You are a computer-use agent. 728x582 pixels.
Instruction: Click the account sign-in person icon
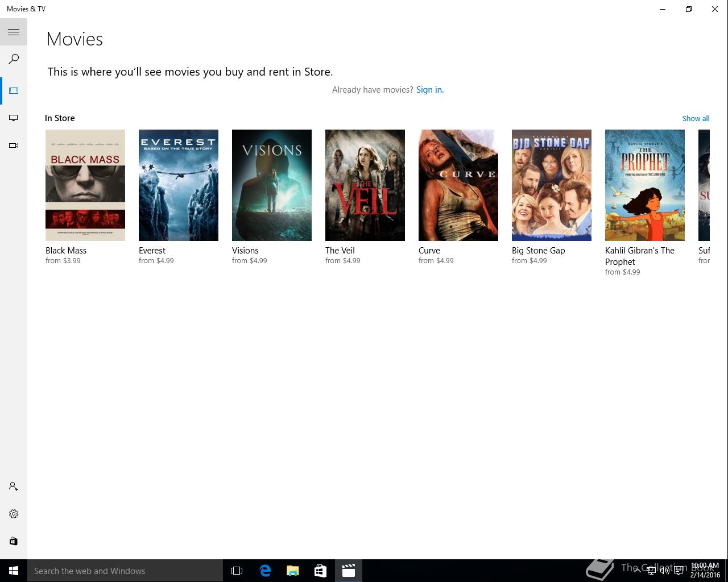coord(14,487)
